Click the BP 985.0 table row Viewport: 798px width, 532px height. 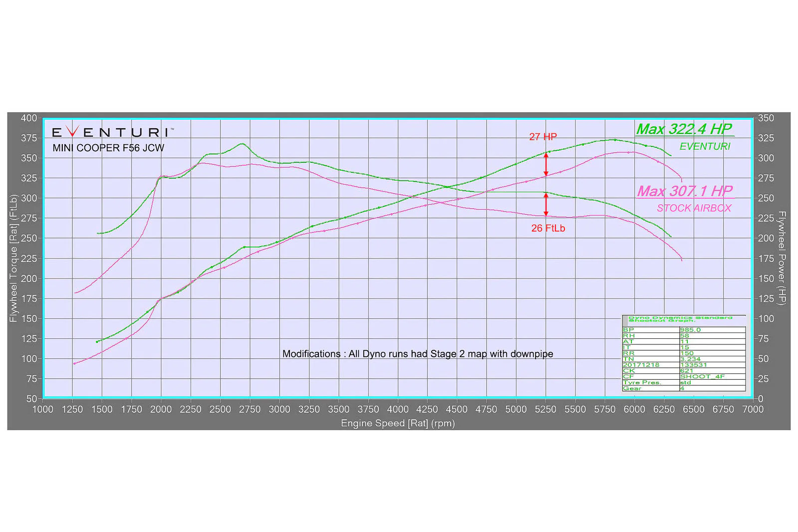684,330
